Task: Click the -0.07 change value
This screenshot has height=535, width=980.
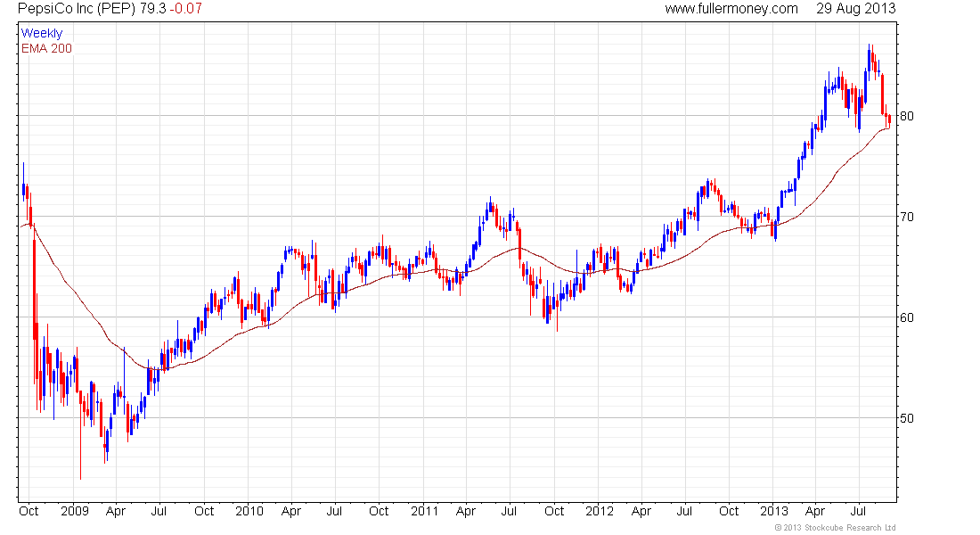Action: 185,9
